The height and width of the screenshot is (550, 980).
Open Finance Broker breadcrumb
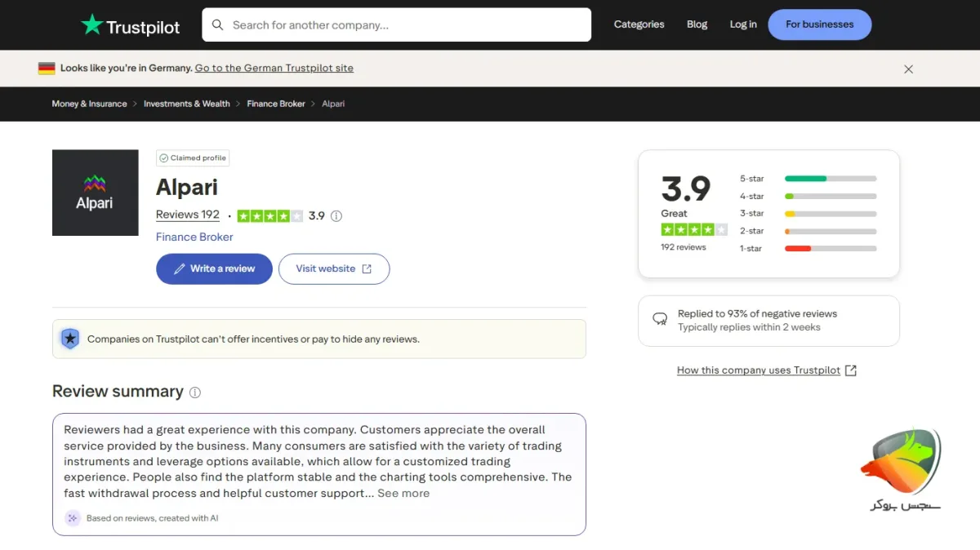pyautogui.click(x=276, y=104)
